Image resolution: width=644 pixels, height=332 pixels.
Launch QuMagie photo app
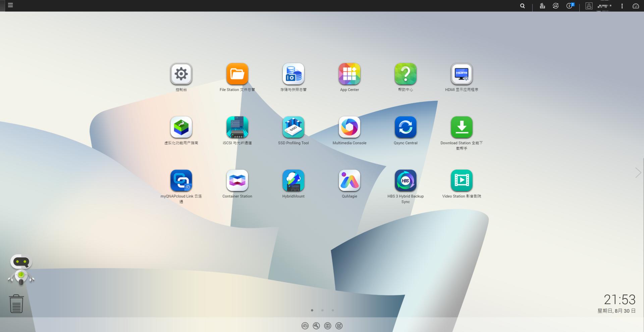pyautogui.click(x=350, y=180)
